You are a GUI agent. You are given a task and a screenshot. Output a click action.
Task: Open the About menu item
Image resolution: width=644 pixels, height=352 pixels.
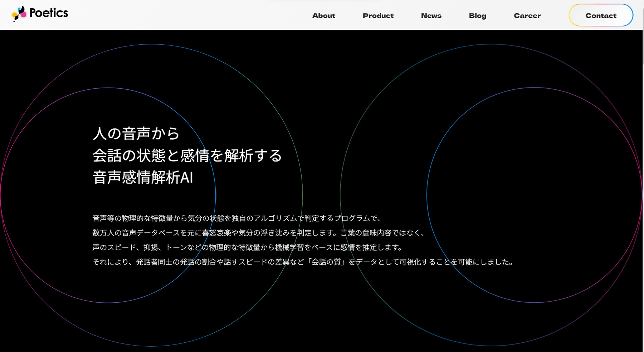click(x=324, y=16)
